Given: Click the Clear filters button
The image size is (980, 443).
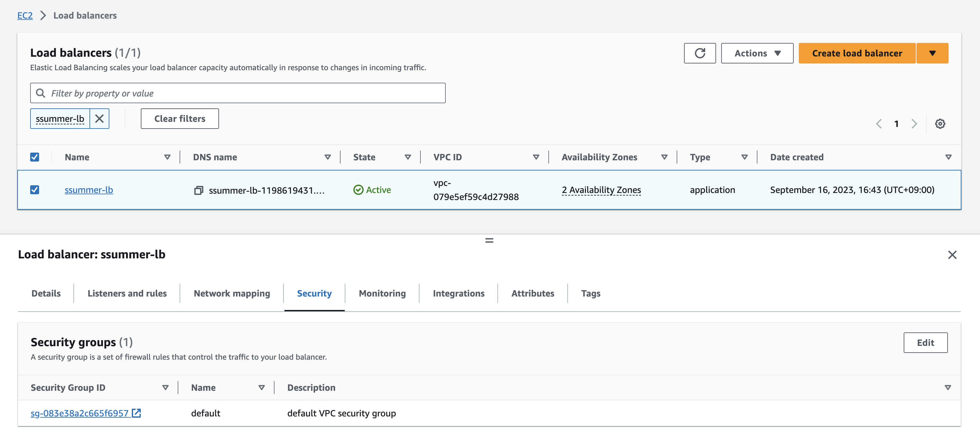Looking at the screenshot, I should (x=180, y=119).
